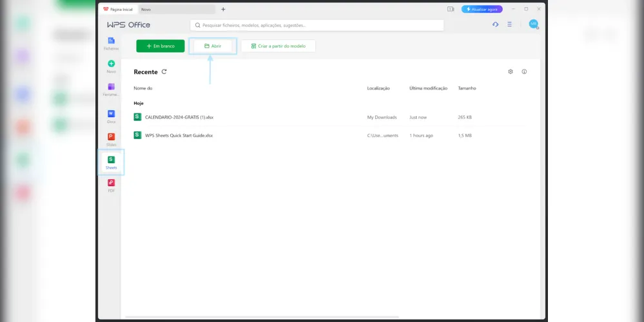Click Criar a partir do modelo

(x=278, y=46)
